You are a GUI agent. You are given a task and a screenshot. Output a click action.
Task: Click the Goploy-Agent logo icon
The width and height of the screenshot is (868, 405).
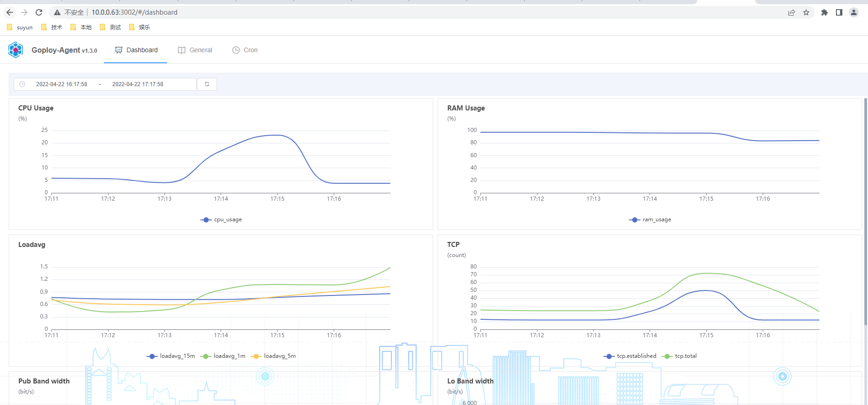pos(16,50)
